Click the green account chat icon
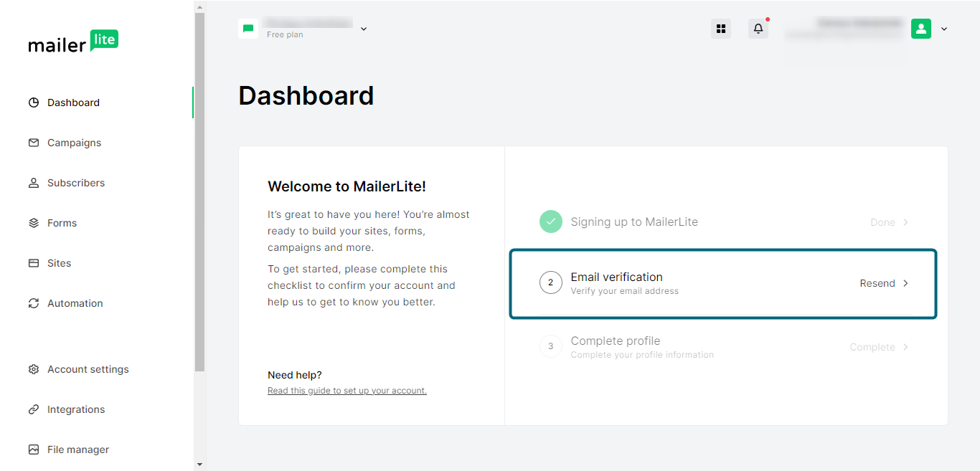This screenshot has width=980, height=471. (248, 29)
